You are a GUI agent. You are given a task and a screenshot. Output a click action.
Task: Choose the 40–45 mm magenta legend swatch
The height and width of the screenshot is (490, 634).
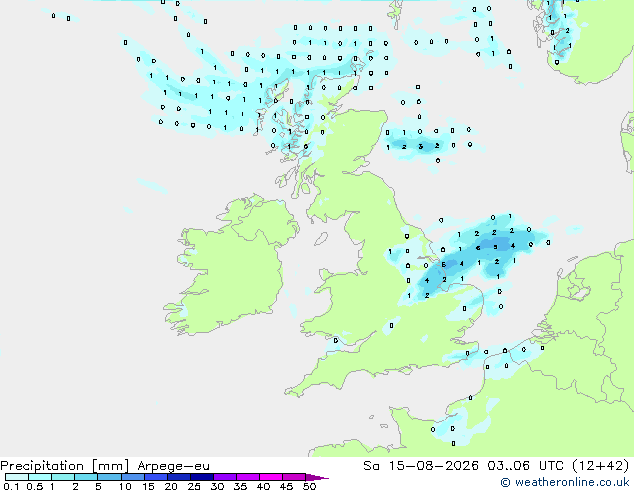tap(271, 477)
